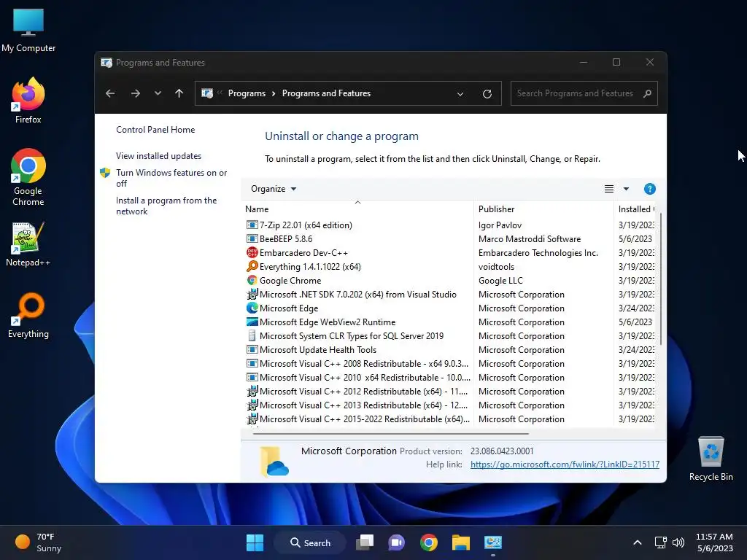Go up one level with up arrow
Image resolution: width=747 pixels, height=560 pixels.
coord(179,93)
